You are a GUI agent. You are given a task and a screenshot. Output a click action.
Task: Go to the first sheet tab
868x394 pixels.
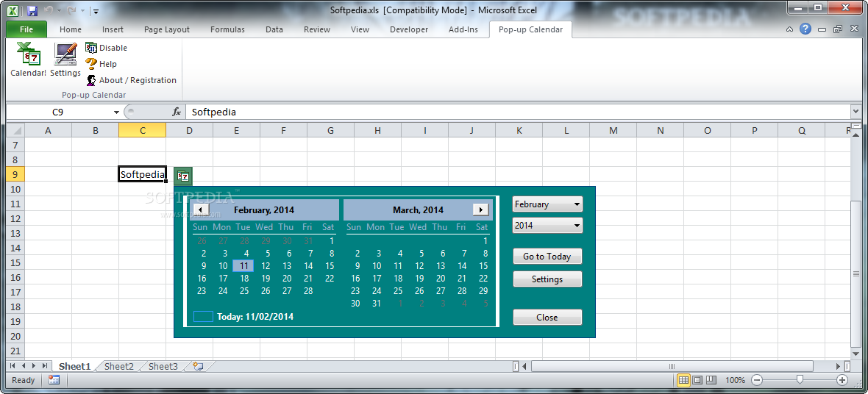13,366
